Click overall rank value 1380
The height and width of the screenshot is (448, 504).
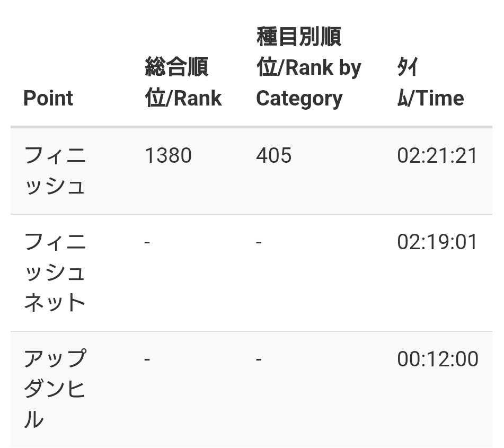168,156
